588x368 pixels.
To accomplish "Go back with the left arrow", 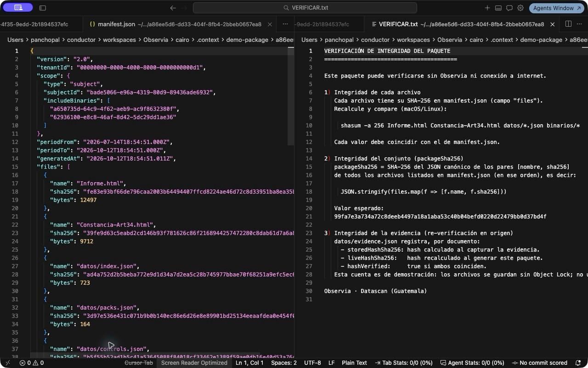I will pyautogui.click(x=173, y=8).
